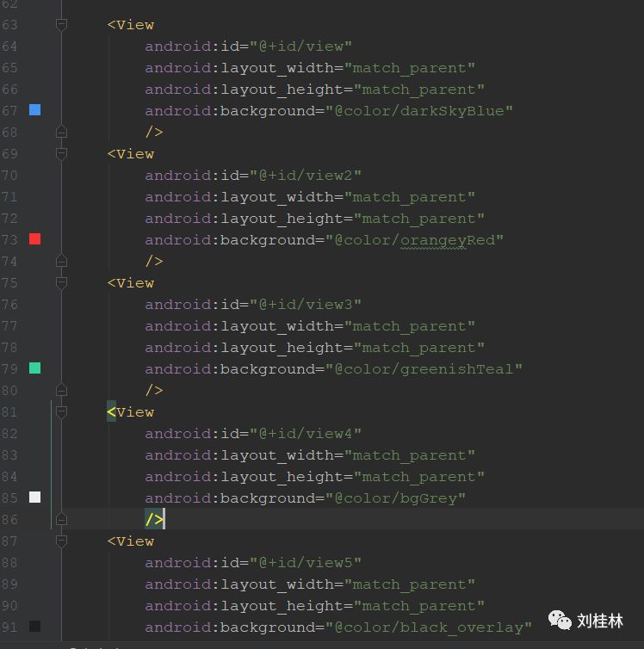Click layout_width "match_parent" on line 77
The height and width of the screenshot is (649, 644).
click(410, 326)
